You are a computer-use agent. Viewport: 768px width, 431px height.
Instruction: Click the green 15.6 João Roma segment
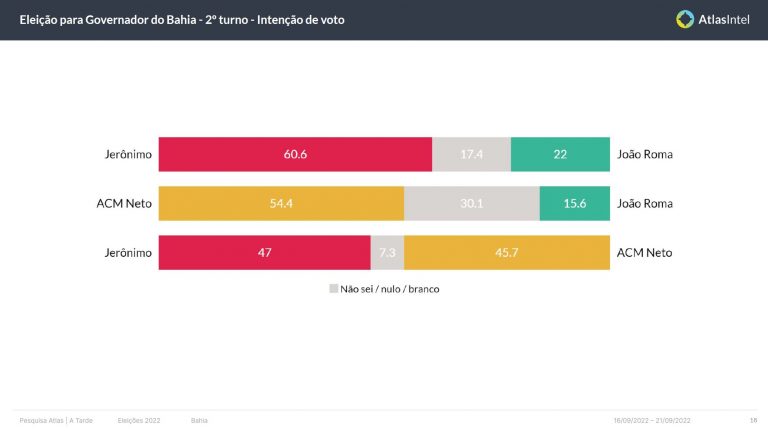[x=575, y=203]
